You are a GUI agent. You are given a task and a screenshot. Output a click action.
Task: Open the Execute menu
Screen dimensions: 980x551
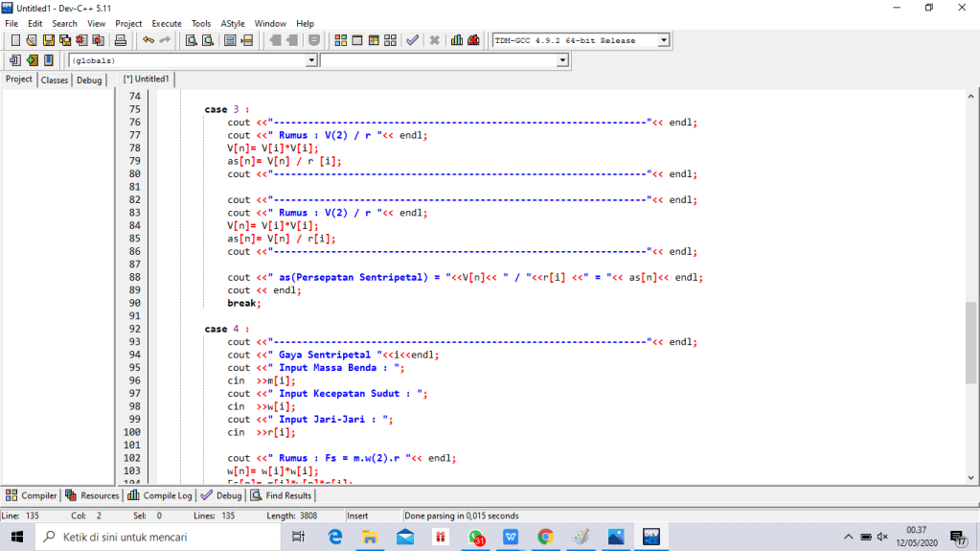coord(167,23)
